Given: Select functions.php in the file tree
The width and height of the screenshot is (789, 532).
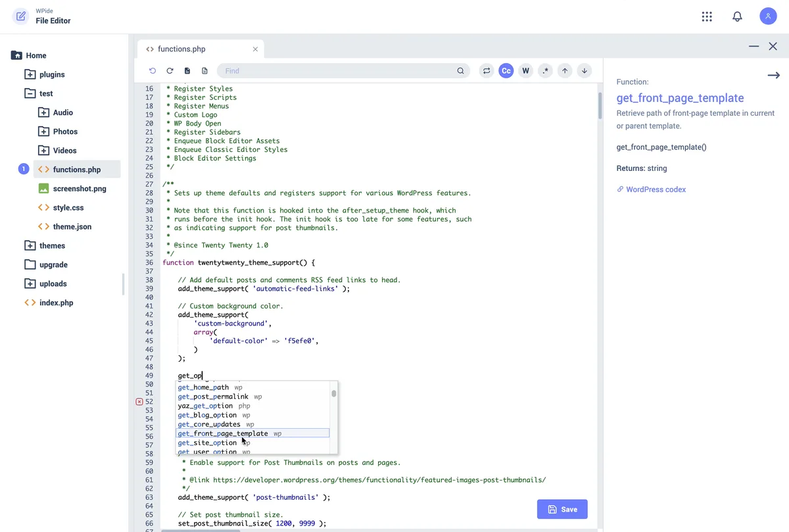Looking at the screenshot, I should [x=77, y=170].
